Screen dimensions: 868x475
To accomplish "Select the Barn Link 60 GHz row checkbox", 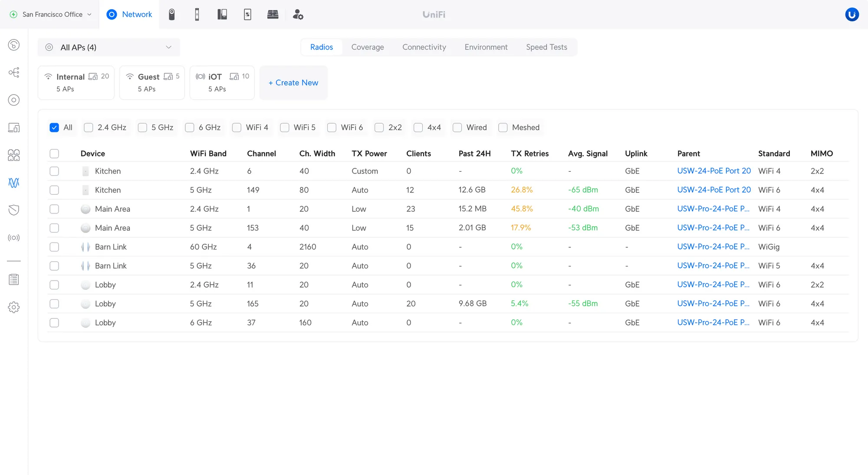I will [54, 247].
